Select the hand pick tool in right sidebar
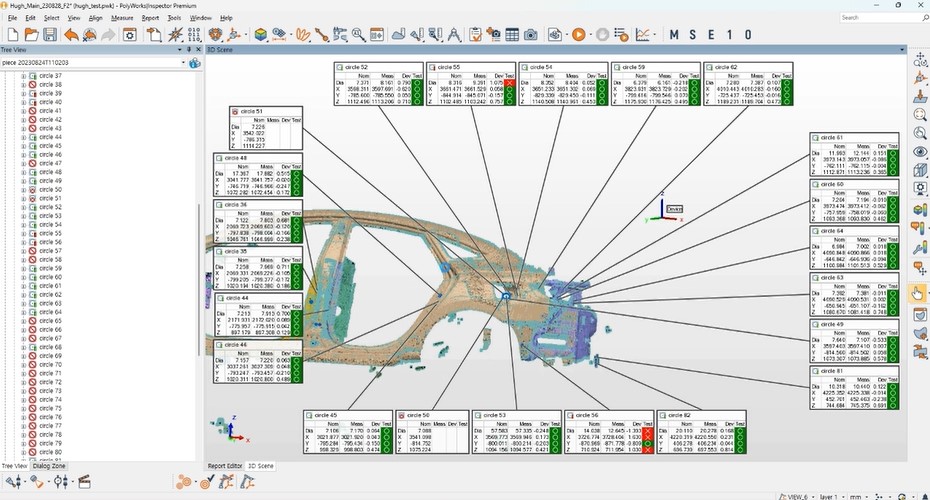 point(918,293)
